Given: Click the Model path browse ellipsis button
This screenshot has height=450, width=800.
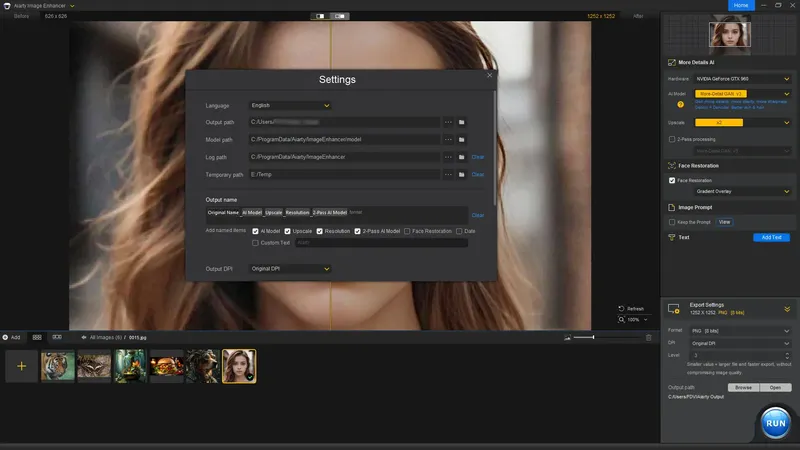Looking at the screenshot, I should (448, 140).
